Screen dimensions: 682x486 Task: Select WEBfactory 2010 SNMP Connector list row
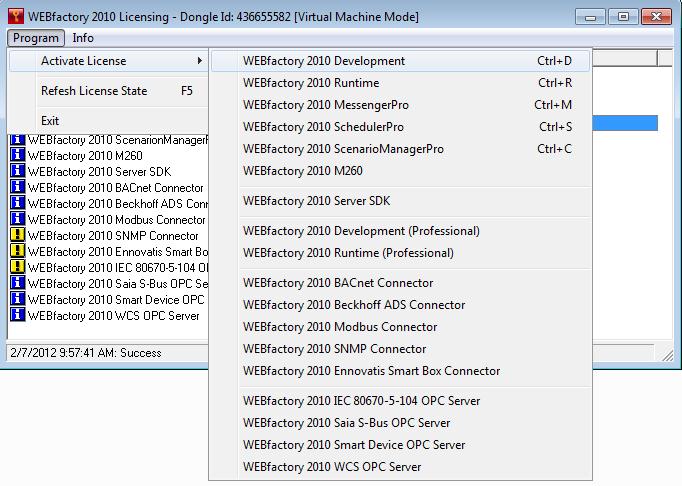coord(113,236)
